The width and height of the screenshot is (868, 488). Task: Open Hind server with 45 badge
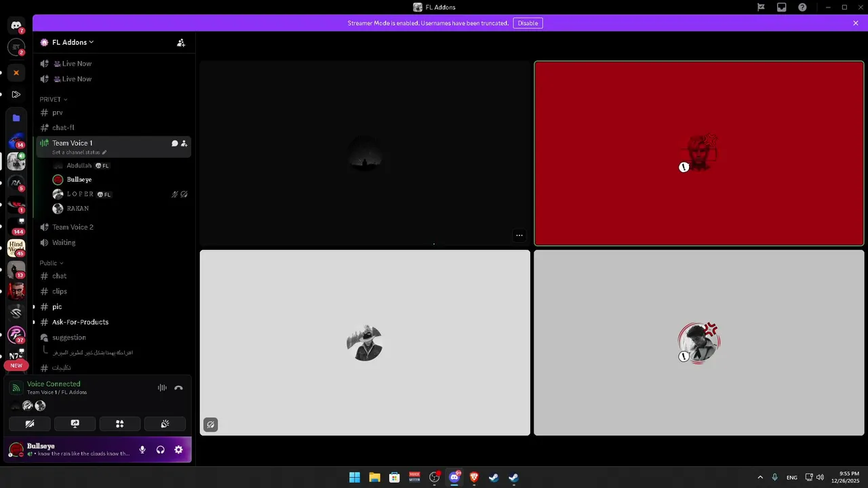16,247
